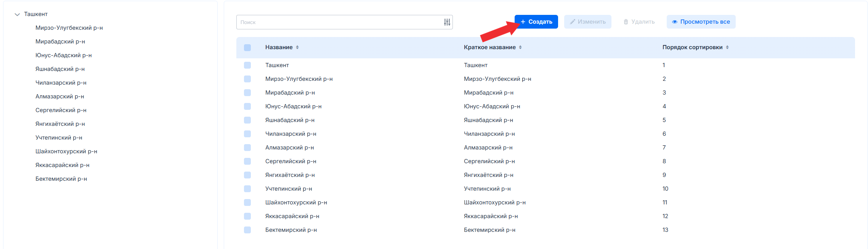868x249 pixels.
Task: Click Шайхонтохурский р-н in Краткое название column
Action: coord(495,202)
